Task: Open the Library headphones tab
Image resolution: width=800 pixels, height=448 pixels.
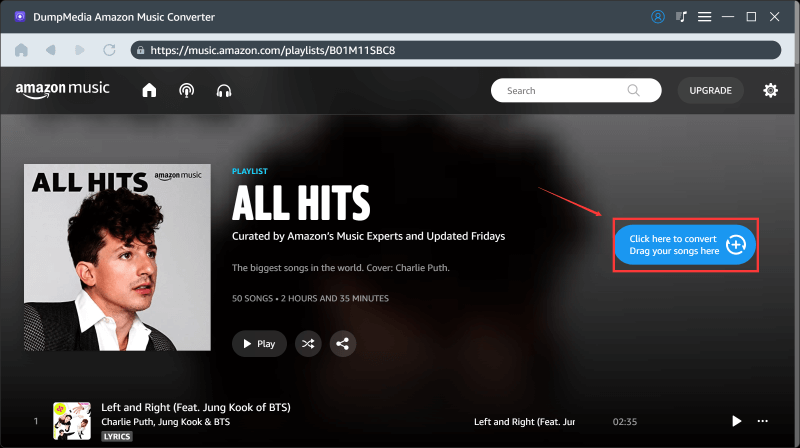Action: (x=224, y=91)
